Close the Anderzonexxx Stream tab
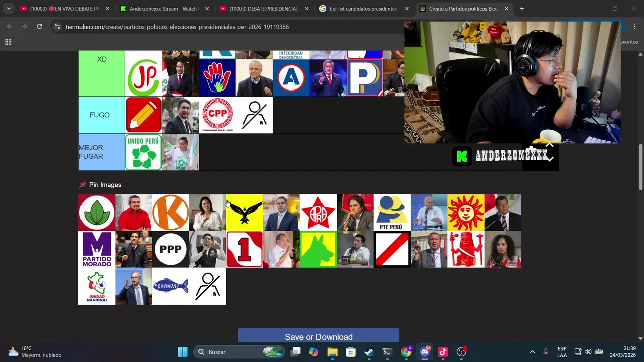The width and height of the screenshot is (644, 362). 207,9
